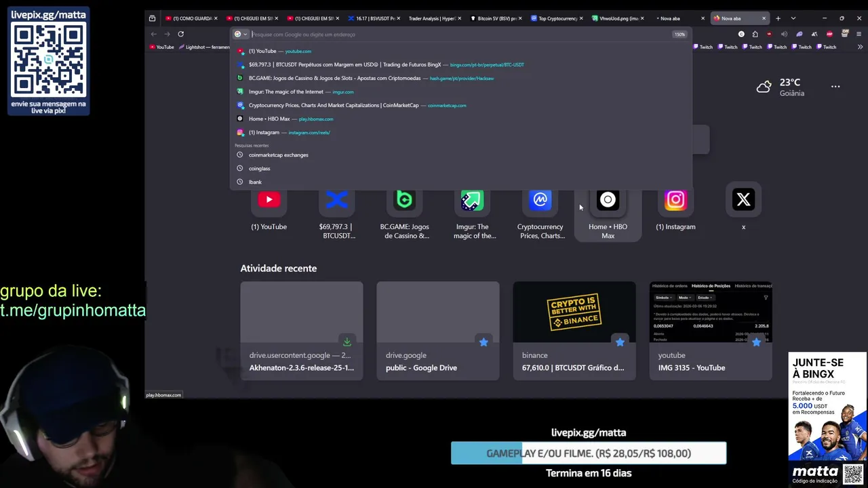Open the Cryptocurrency Prices CoinMarketCap shortcut tile
868x488 pixels.
click(540, 211)
